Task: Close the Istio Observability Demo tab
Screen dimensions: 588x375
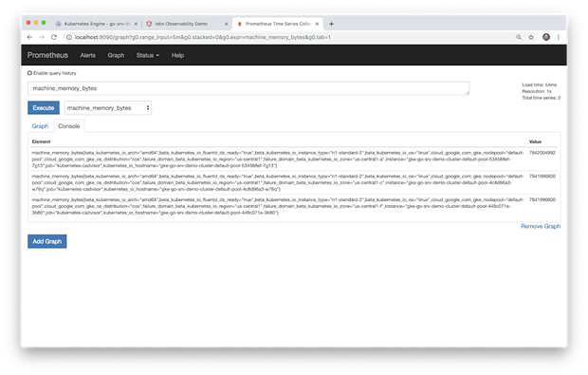Action: 226,24
